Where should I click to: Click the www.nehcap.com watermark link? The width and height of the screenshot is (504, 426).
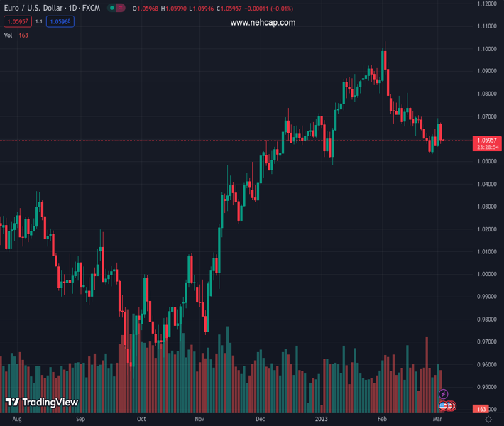pyautogui.click(x=263, y=23)
